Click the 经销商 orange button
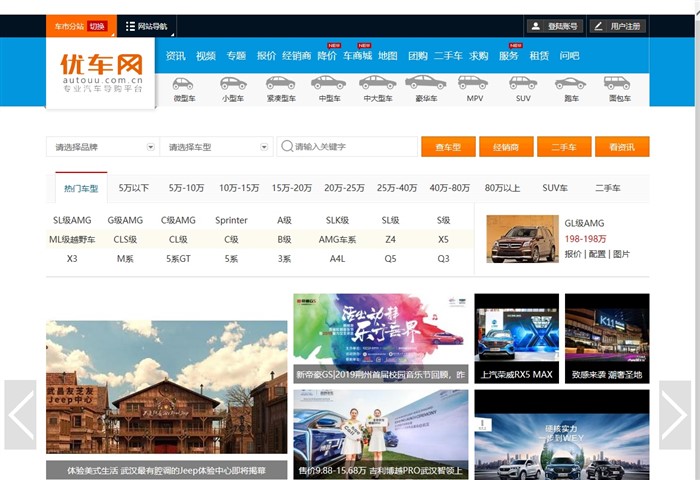The height and width of the screenshot is (480, 700). pyautogui.click(x=506, y=146)
